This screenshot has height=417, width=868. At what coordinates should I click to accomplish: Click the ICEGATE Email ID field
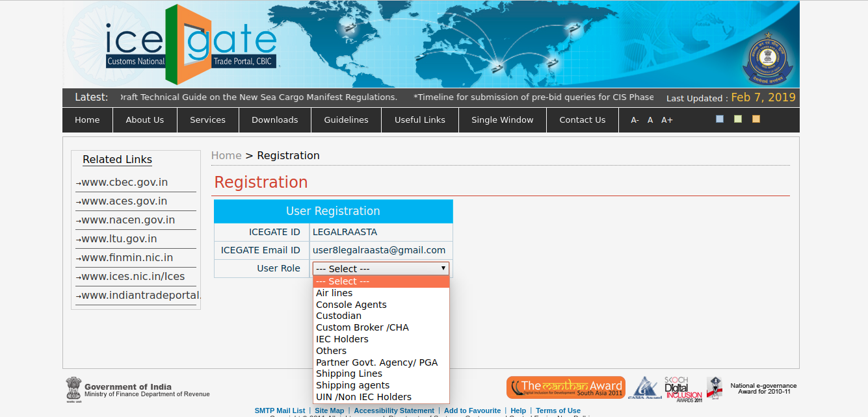379,250
